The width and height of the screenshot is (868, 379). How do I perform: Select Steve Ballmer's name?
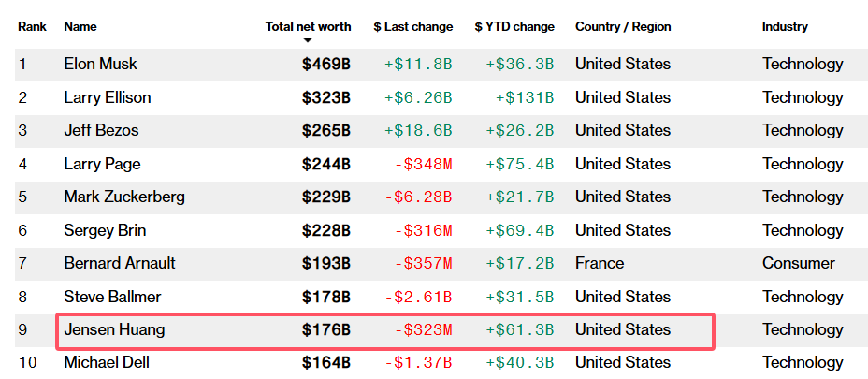pyautogui.click(x=112, y=297)
